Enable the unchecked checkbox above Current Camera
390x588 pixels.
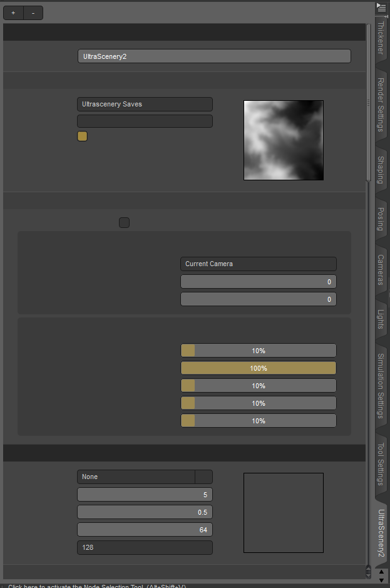124,223
